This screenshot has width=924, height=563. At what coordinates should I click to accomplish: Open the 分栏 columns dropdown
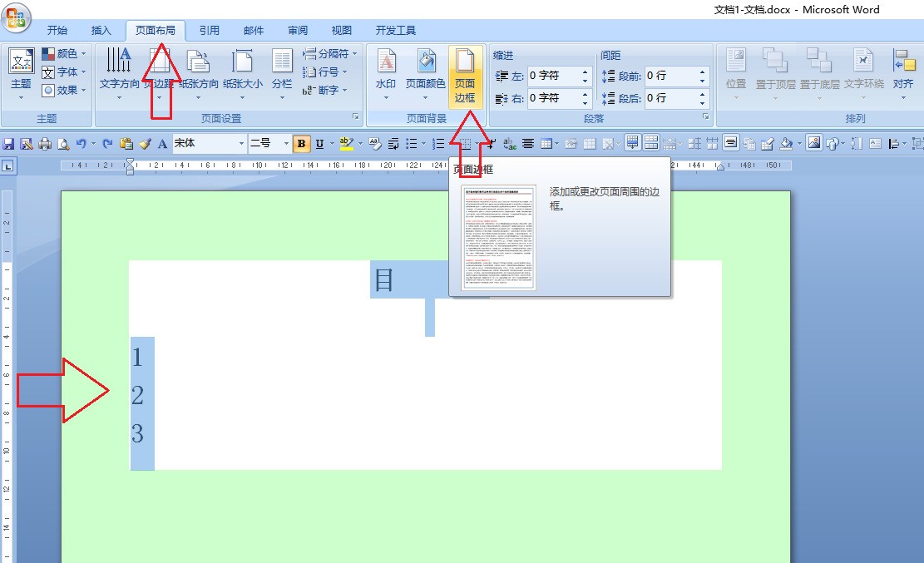(x=282, y=73)
